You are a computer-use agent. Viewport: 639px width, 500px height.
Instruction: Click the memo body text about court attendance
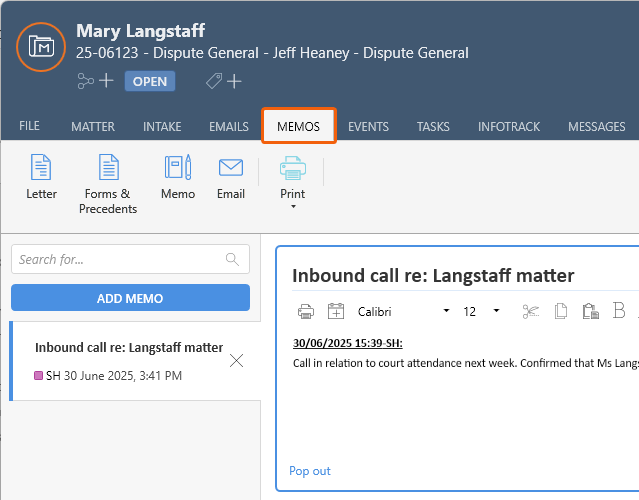pos(466,363)
